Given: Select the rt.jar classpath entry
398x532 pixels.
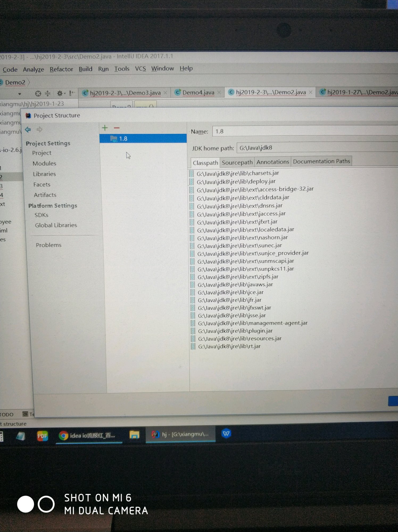Looking at the screenshot, I should click(x=229, y=346).
